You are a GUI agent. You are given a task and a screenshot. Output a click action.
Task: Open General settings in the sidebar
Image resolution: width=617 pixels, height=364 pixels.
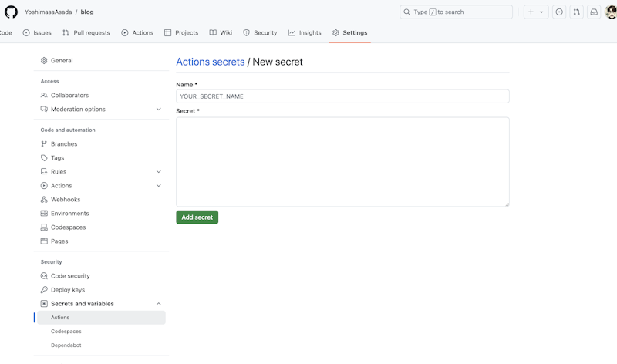click(x=62, y=60)
